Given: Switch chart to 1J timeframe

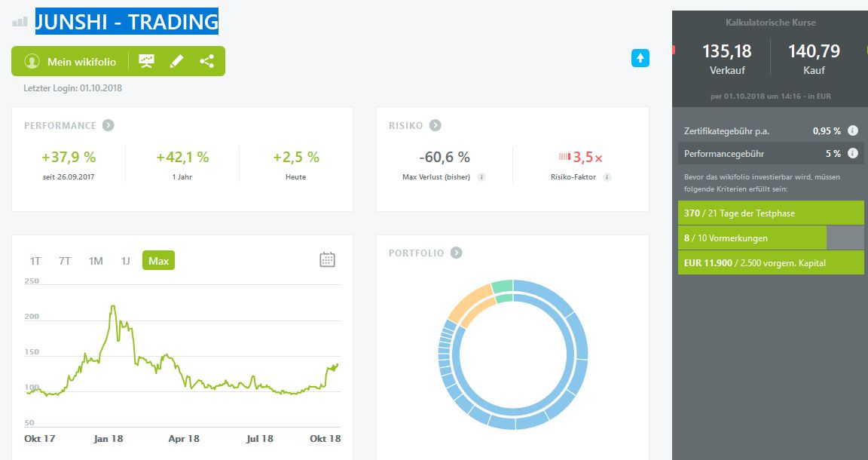Looking at the screenshot, I should coord(125,261).
